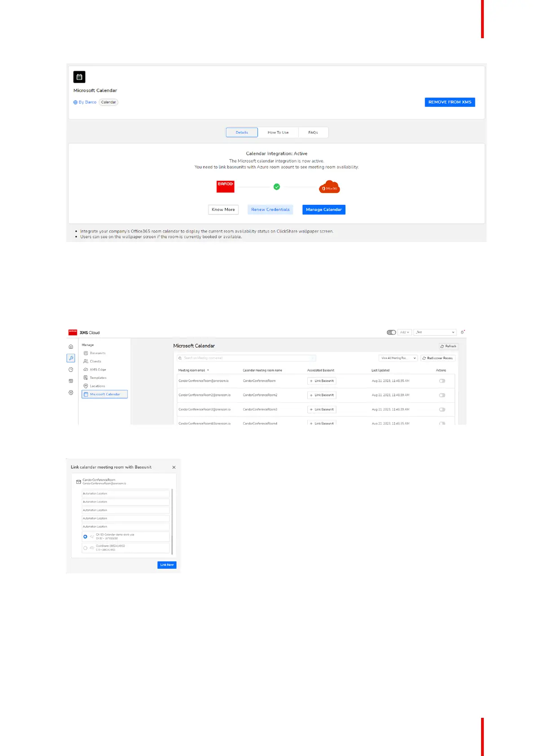
Task: Toggle action switch for CandorConferenceRoom2 row
Action: pyautogui.click(x=442, y=395)
